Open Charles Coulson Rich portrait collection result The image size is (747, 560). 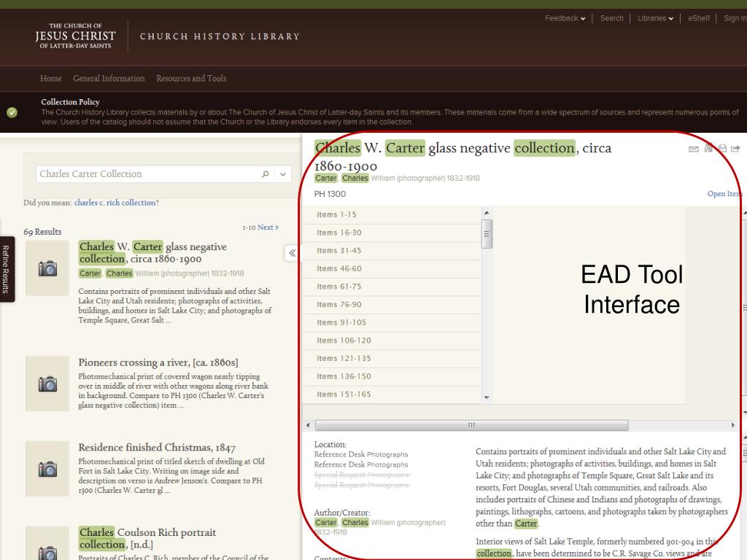click(147, 538)
